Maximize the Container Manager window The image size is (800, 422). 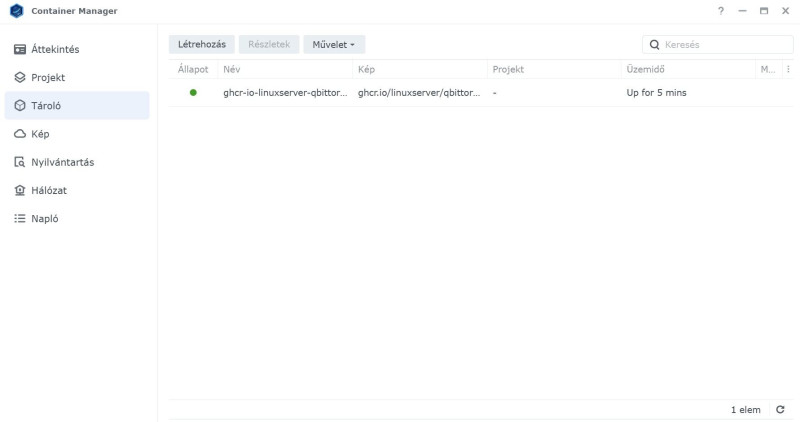(764, 11)
